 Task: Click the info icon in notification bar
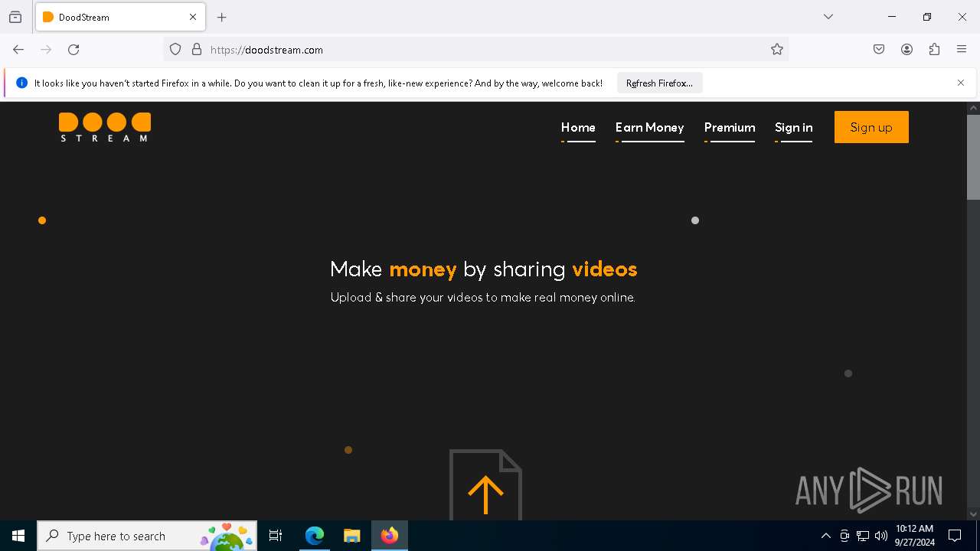[x=21, y=83]
